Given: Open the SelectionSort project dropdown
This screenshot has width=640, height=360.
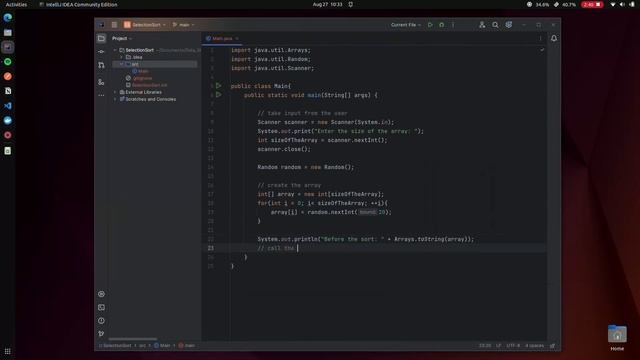Looking at the screenshot, I should pos(145,25).
